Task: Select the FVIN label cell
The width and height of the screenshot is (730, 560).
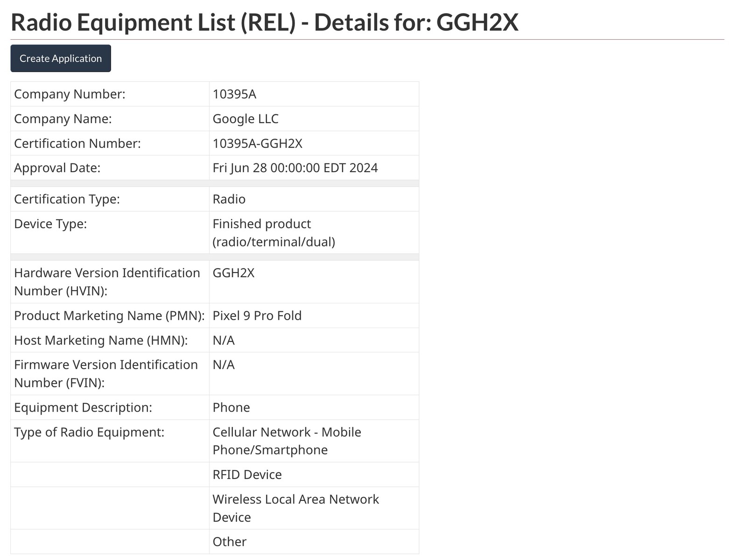Action: coord(110,373)
